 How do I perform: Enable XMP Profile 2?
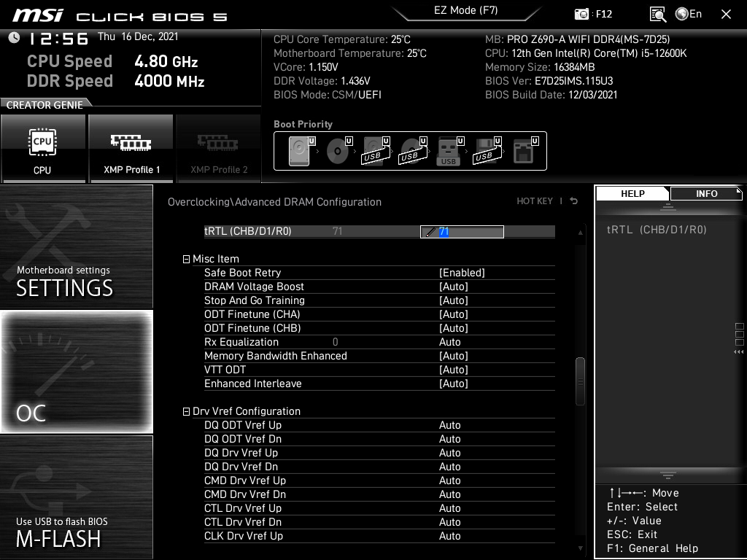coord(219,149)
